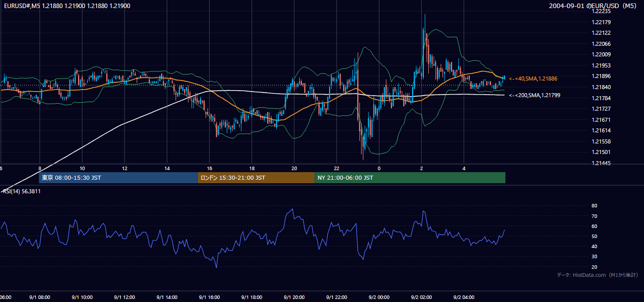Click the bottom time label '9/2 00:00'

pos(379,297)
